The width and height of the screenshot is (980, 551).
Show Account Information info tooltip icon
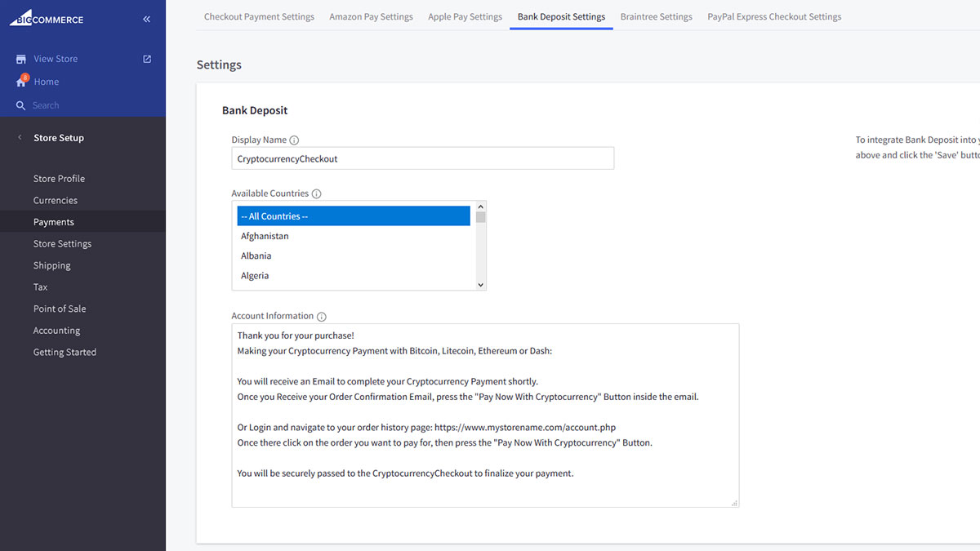click(321, 317)
